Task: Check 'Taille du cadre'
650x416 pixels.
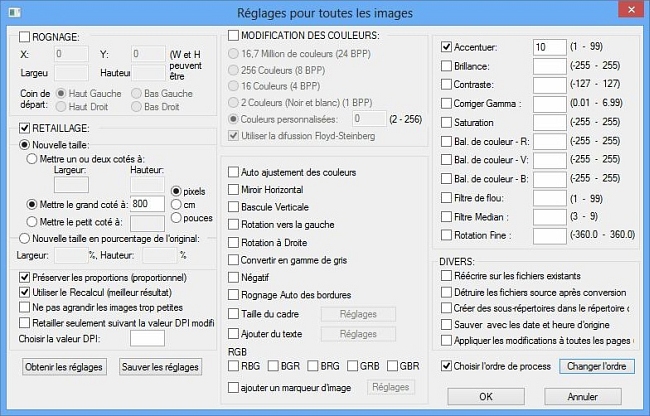Action: pyautogui.click(x=233, y=314)
